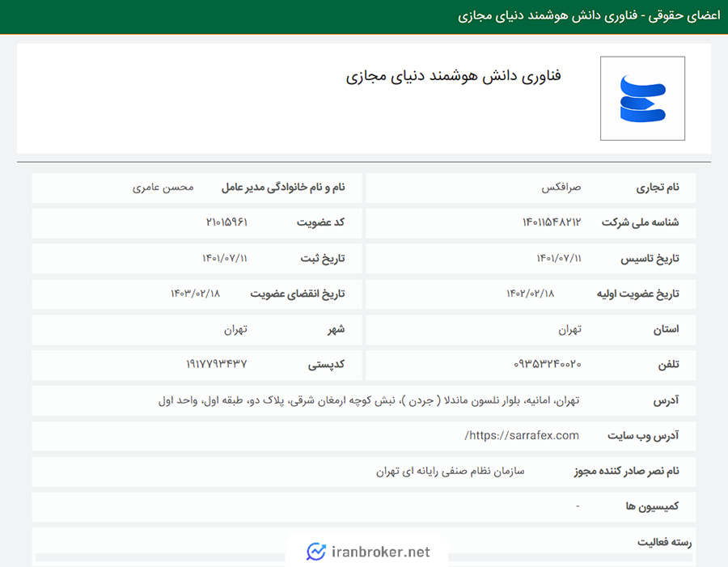Select the initial membership date ۱۴۰۲/۰۲/۱۸
The width and height of the screenshot is (728, 567).
pos(530,294)
